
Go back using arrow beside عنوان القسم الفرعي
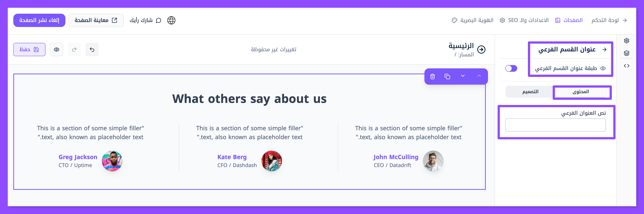[604, 50]
